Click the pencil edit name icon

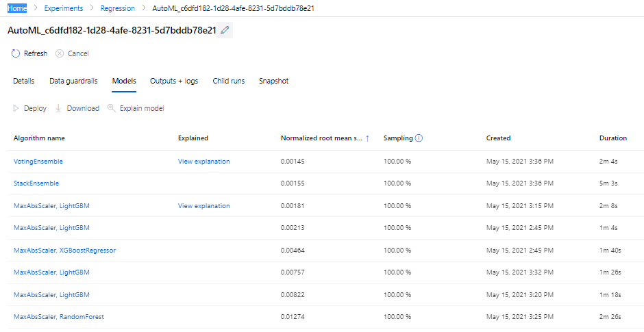pyautogui.click(x=225, y=30)
